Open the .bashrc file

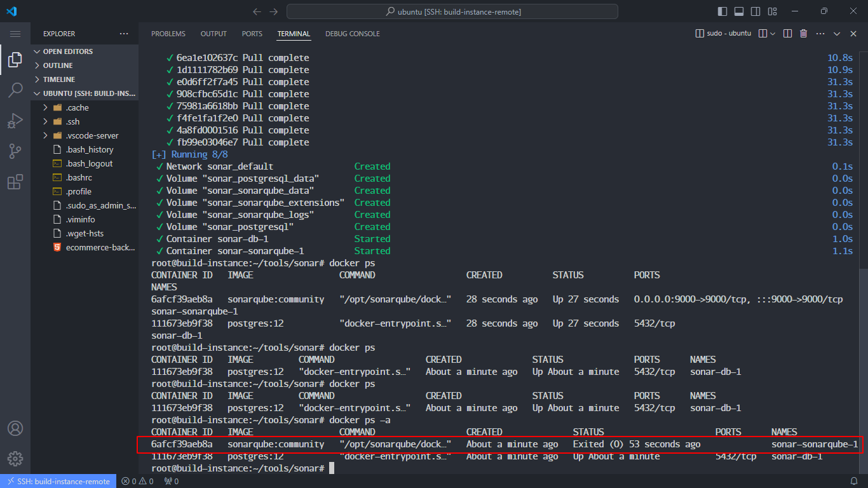tap(85, 177)
